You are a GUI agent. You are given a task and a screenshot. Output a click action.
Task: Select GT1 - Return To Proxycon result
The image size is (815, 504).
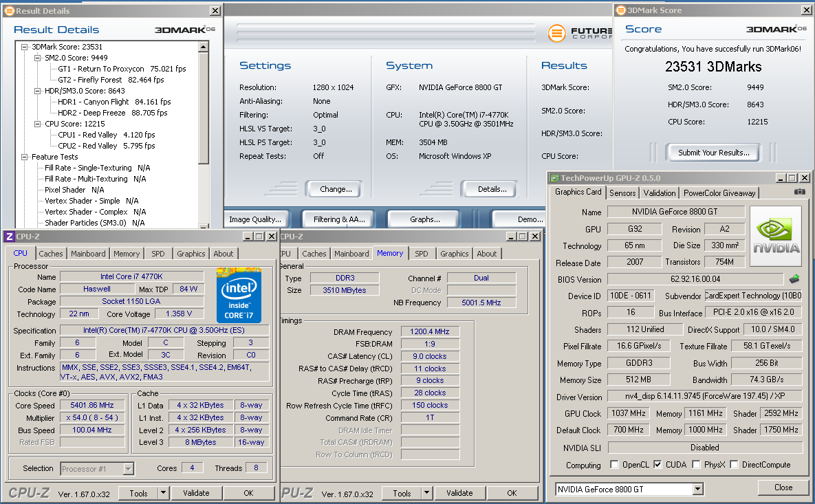[122, 69]
